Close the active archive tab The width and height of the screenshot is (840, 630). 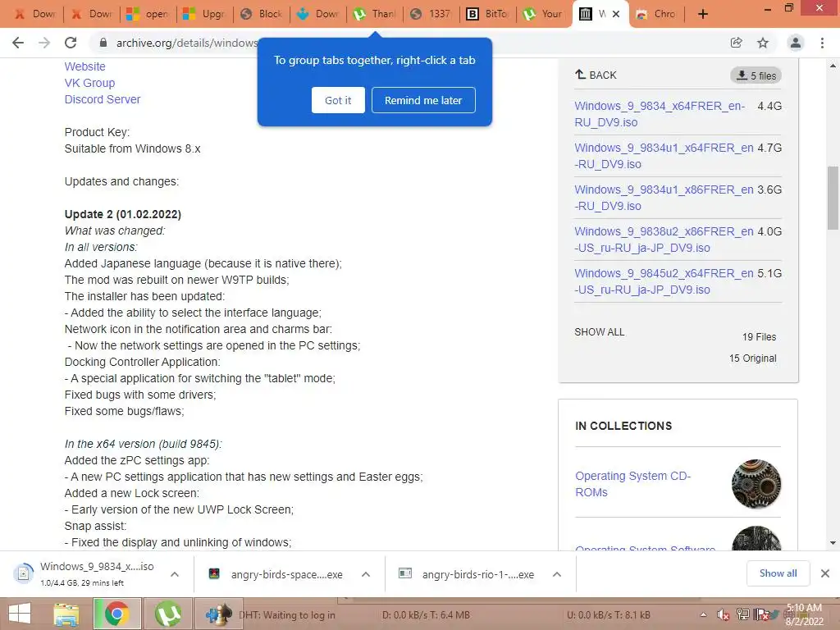coord(616,14)
